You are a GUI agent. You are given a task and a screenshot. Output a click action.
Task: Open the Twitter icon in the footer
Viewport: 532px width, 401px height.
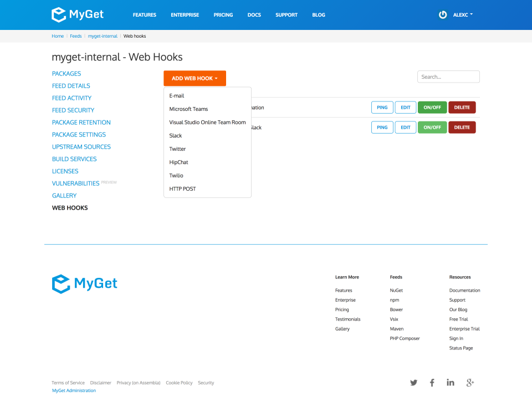pyautogui.click(x=413, y=382)
